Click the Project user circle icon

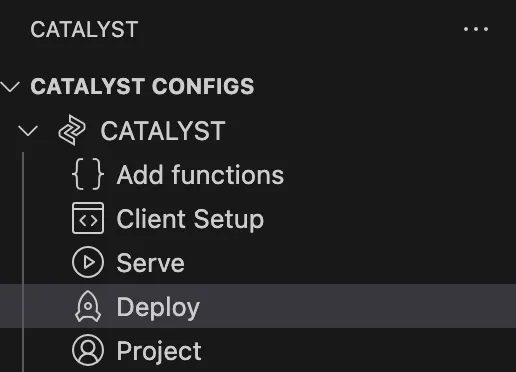(88, 350)
